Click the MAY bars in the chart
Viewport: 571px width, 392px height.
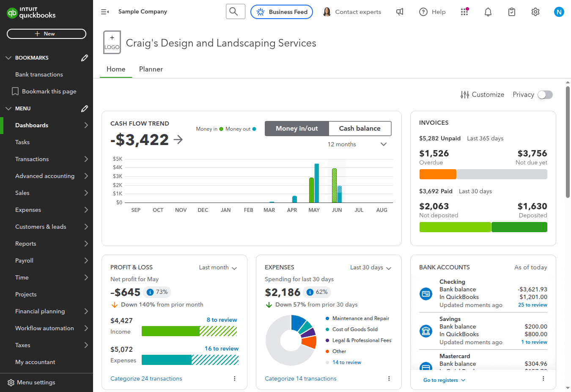(x=314, y=183)
